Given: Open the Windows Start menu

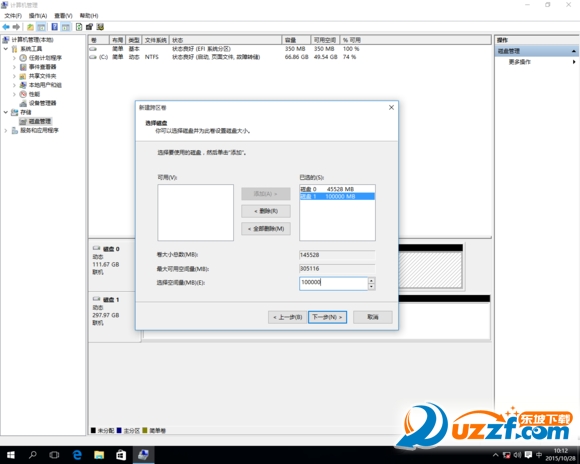Looking at the screenshot, I should (x=11, y=455).
